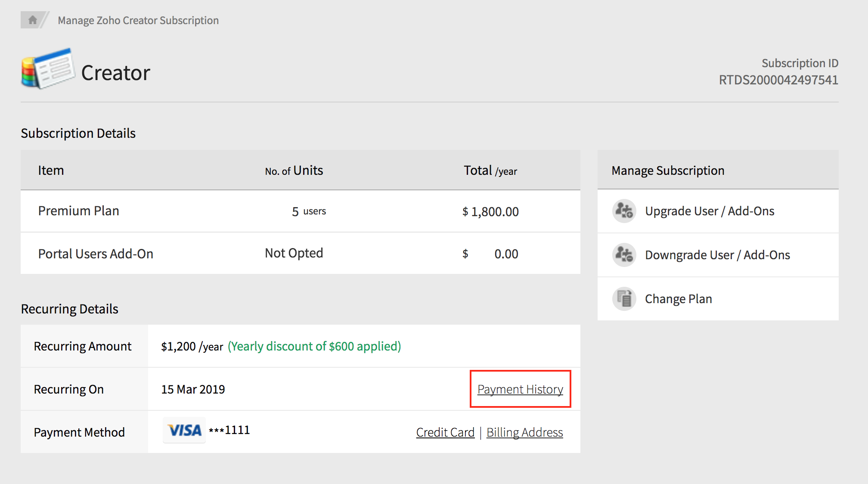Open the Payment History link
The image size is (868, 484).
520,389
